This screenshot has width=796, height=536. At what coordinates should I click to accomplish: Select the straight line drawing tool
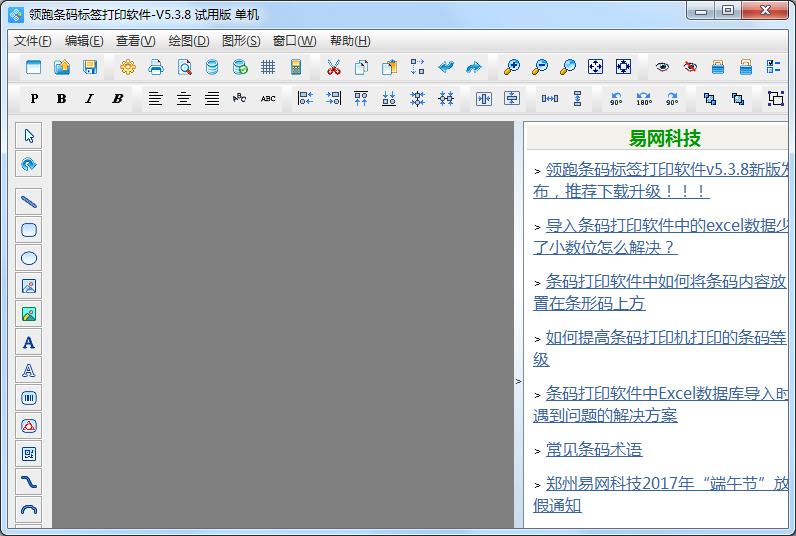click(29, 202)
